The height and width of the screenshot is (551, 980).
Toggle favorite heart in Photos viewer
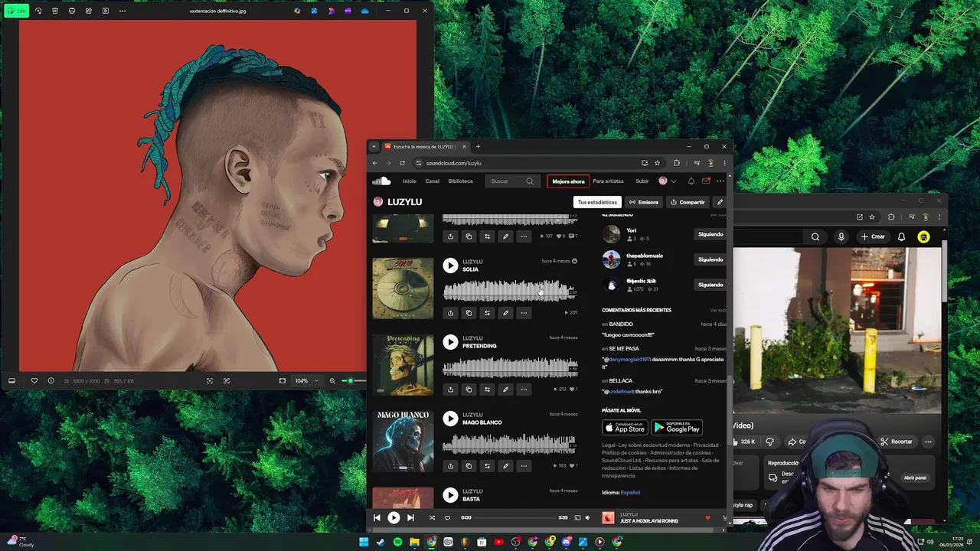[34, 380]
